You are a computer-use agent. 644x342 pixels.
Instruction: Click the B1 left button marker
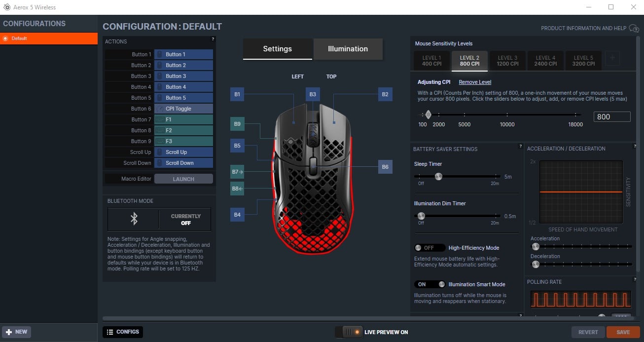tap(237, 94)
